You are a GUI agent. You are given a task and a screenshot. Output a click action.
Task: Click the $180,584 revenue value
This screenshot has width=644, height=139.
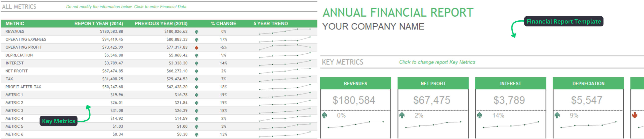click(354, 100)
